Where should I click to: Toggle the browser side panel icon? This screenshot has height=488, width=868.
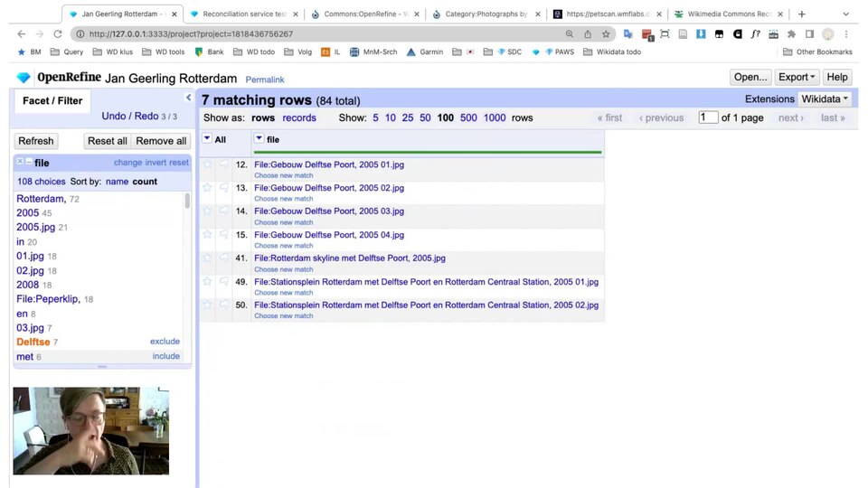pos(809,34)
